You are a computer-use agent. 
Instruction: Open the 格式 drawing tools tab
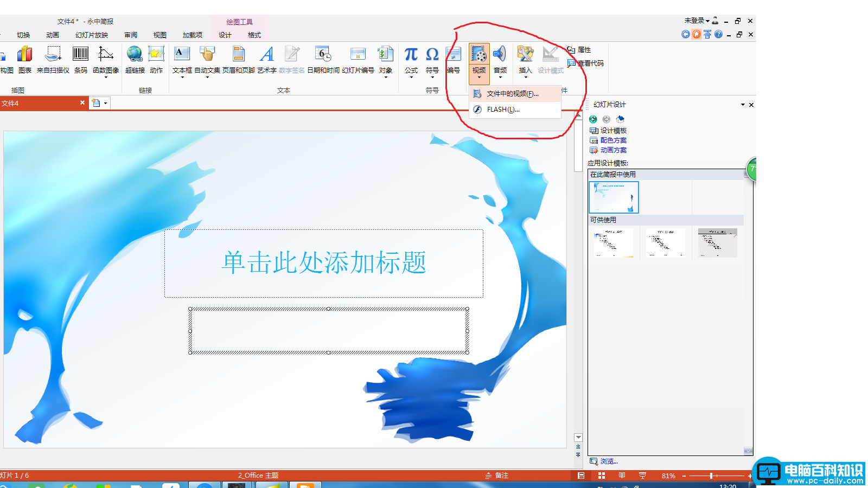coord(254,35)
